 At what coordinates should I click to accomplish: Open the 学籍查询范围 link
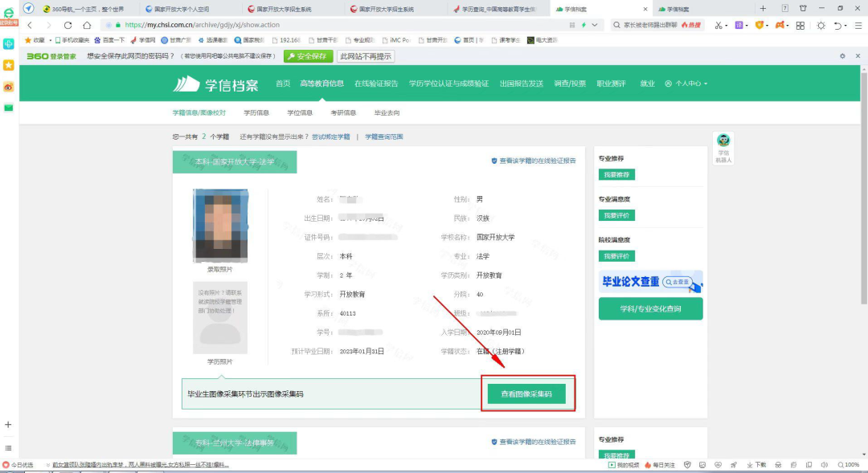click(383, 137)
